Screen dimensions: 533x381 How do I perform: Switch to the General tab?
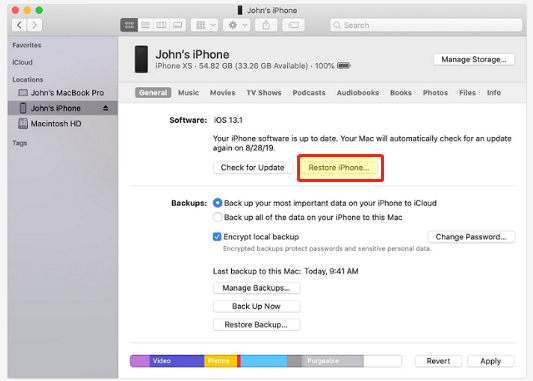(x=153, y=92)
